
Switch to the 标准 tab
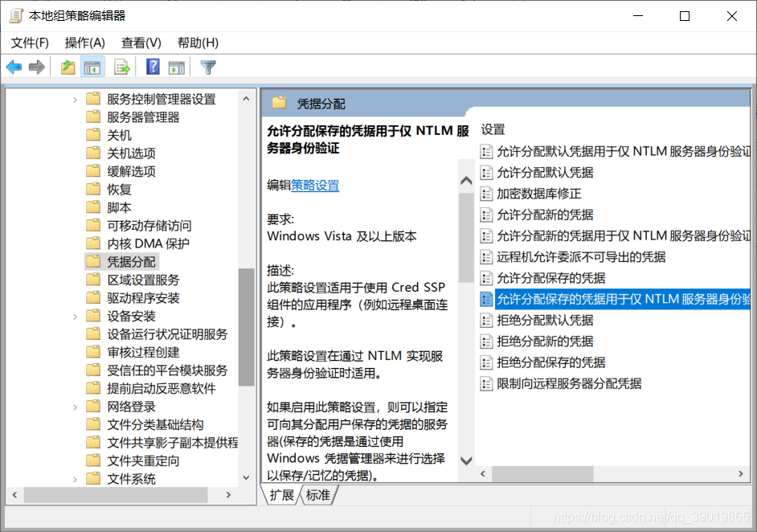(319, 495)
